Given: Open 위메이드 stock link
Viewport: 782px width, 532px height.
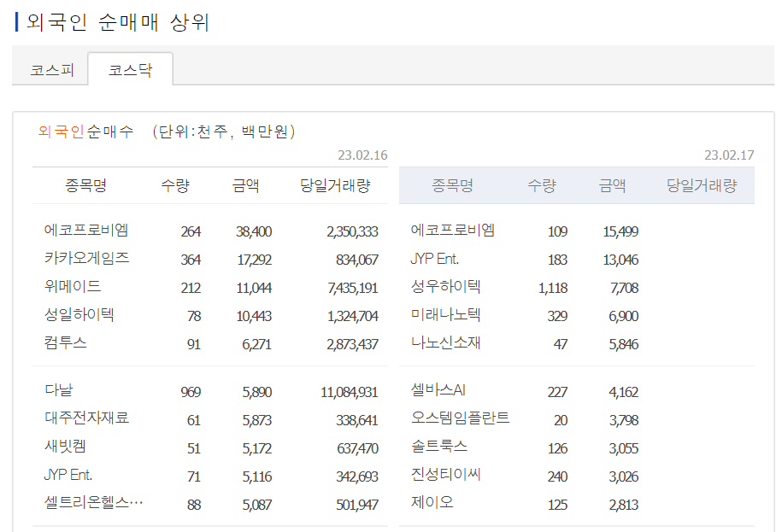Looking at the screenshot, I should 73,286.
